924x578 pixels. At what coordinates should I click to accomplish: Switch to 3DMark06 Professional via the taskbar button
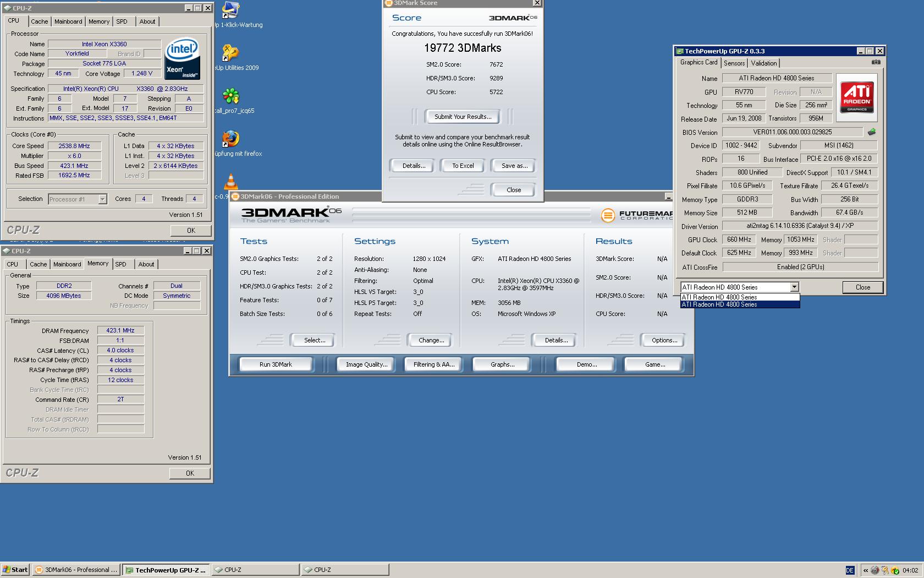click(76, 570)
